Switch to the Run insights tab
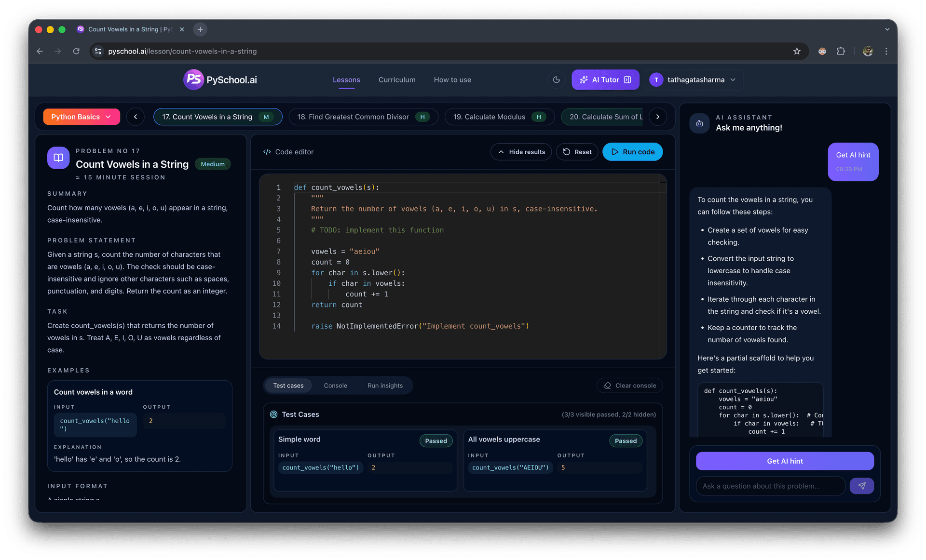The width and height of the screenshot is (926, 560). point(385,386)
